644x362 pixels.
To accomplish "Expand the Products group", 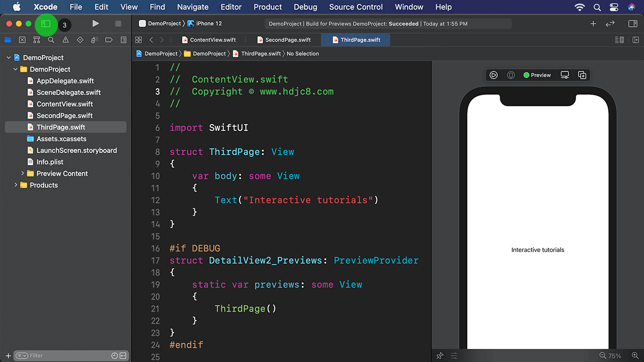I will (15, 185).
